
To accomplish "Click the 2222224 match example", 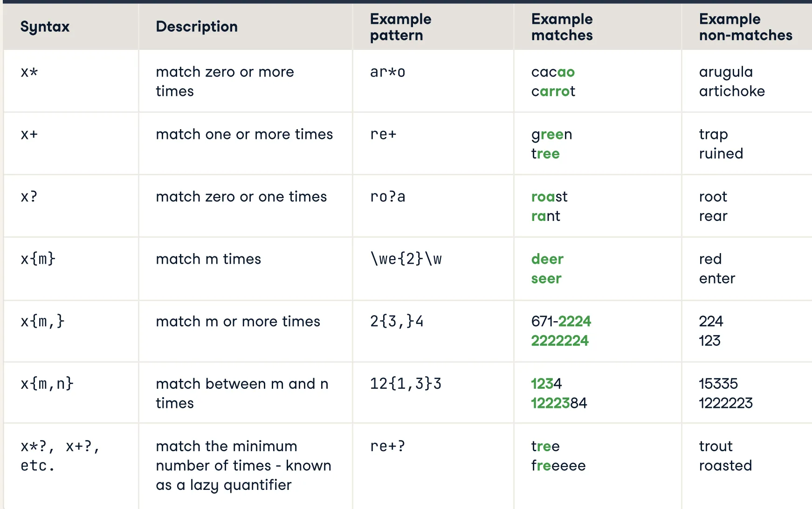I will coord(560,341).
